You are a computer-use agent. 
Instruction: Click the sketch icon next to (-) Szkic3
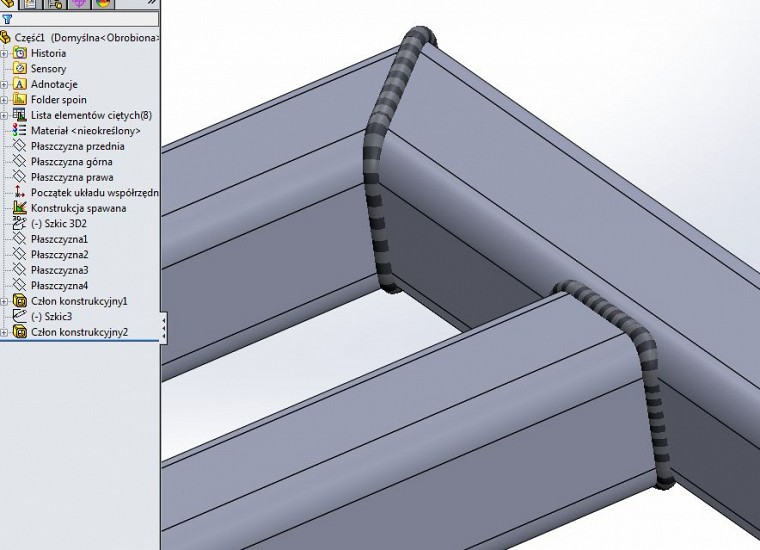(x=20, y=316)
